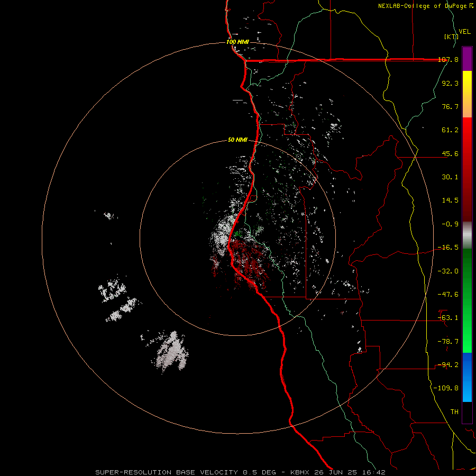The width and height of the screenshot is (476, 476).
Task: Select the -109.8 legend value
Action: click(x=446, y=388)
